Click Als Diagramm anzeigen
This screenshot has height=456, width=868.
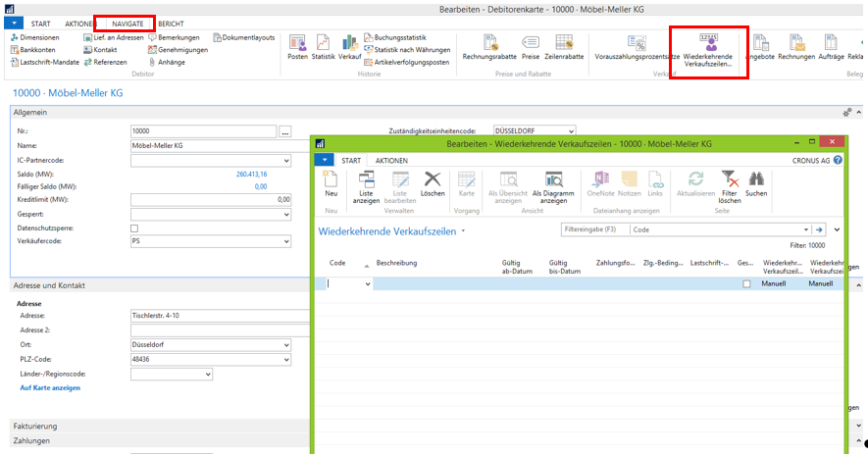pos(553,187)
